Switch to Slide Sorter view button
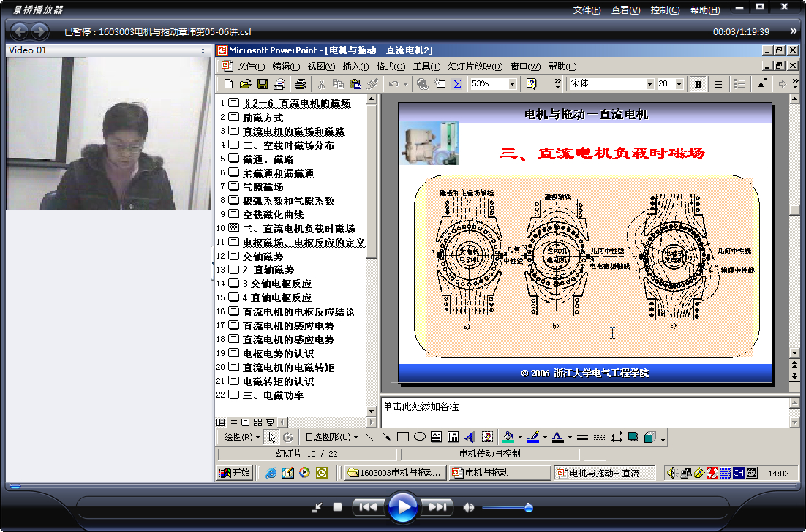 (257, 422)
